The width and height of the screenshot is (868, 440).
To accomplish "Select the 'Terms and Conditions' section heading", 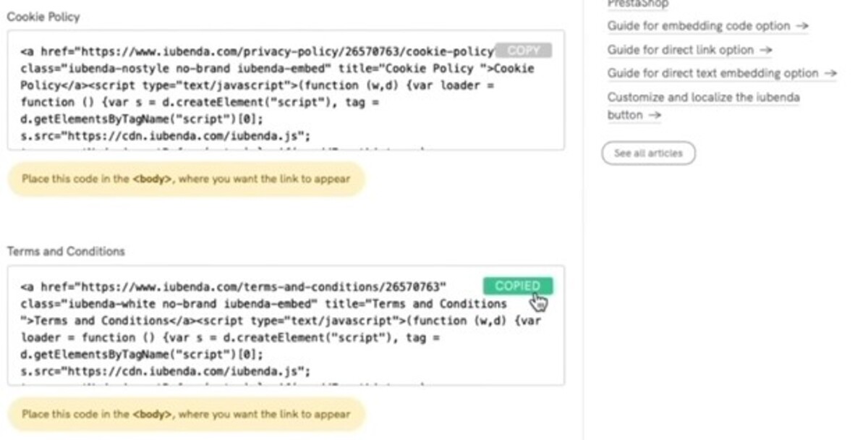I will click(x=66, y=252).
